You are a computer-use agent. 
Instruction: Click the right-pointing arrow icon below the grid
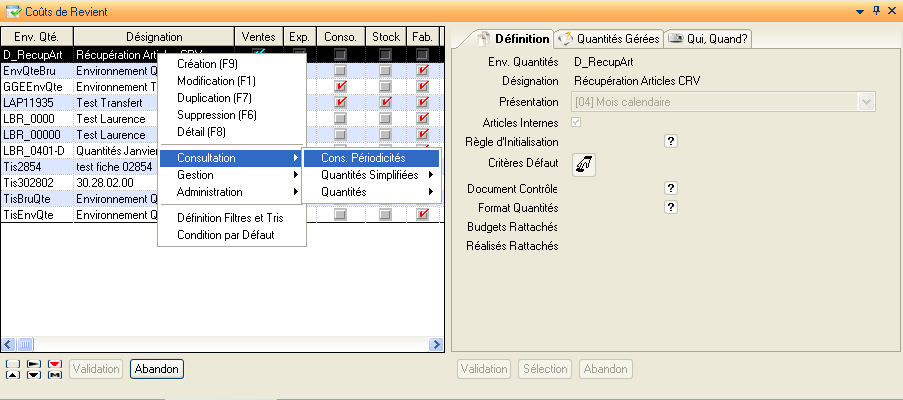tap(33, 364)
